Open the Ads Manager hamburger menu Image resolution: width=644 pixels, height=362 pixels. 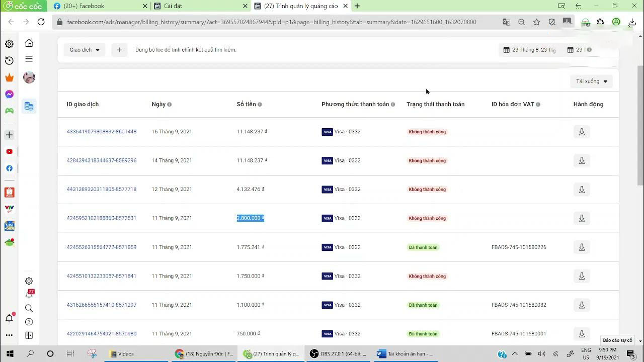coord(29,59)
